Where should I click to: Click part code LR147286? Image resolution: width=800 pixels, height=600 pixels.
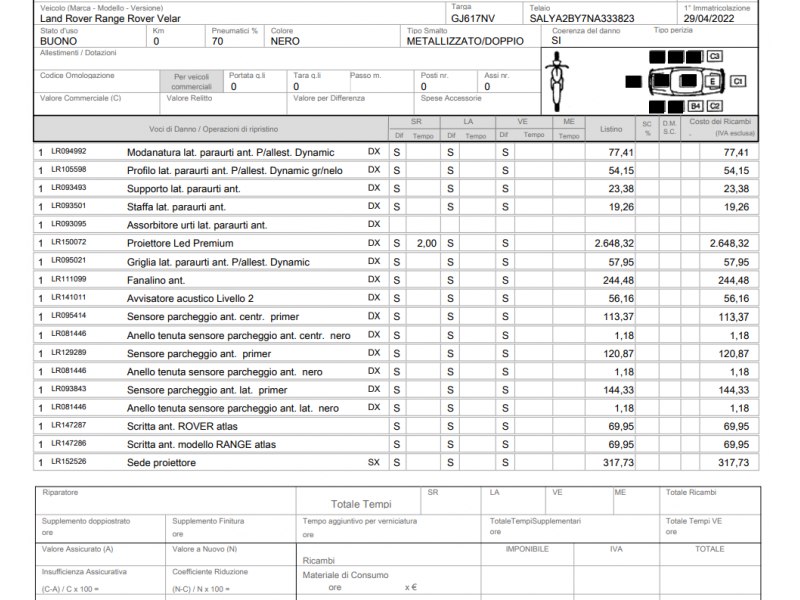pyautogui.click(x=69, y=444)
